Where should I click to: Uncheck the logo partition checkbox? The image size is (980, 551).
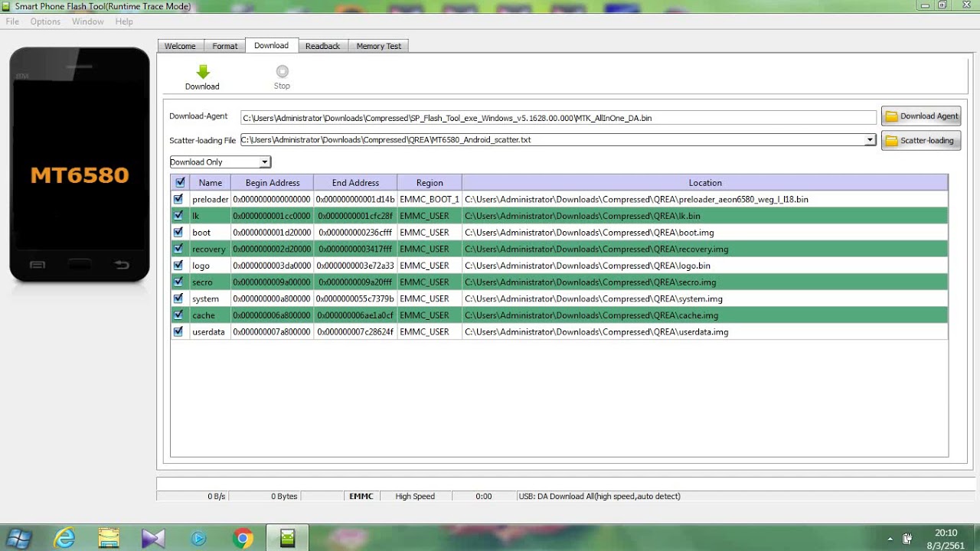178,266
